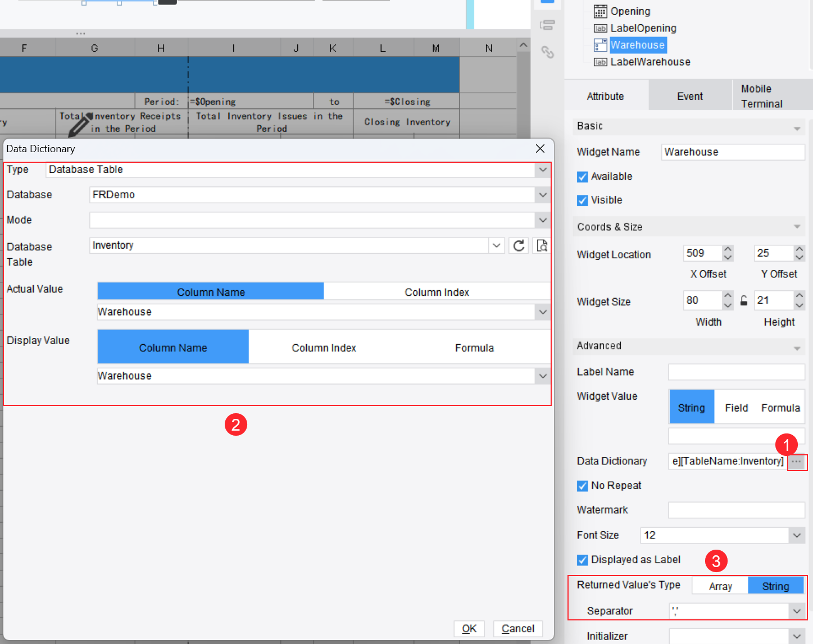
Task: Toggle the Visible checkbox
Action: point(583,200)
